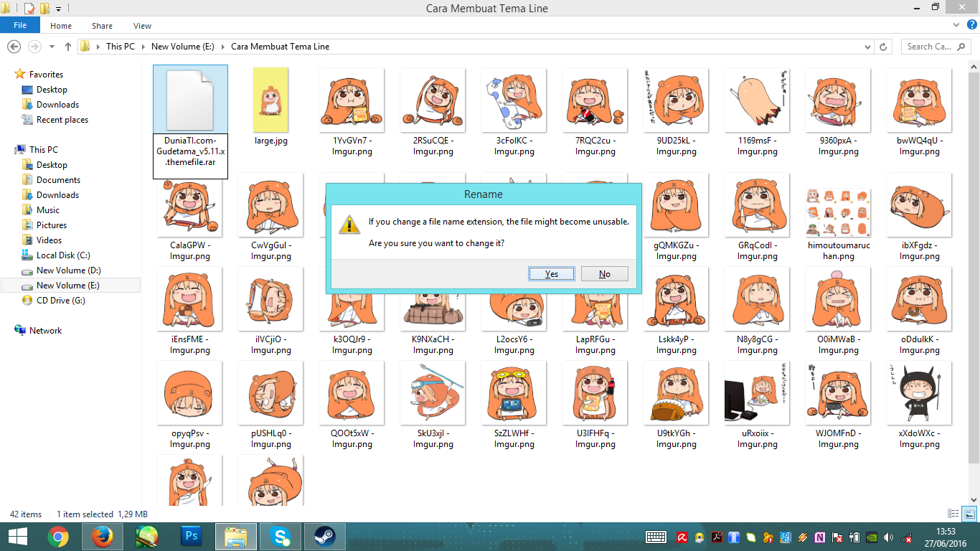Viewport: 980px width, 551px height.
Task: Open Steam from taskbar
Action: point(325,537)
